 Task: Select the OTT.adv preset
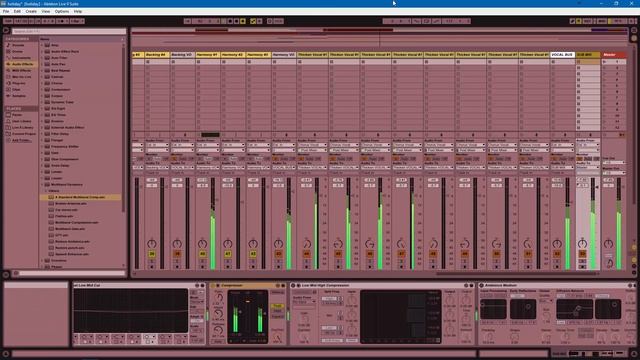(x=62, y=235)
